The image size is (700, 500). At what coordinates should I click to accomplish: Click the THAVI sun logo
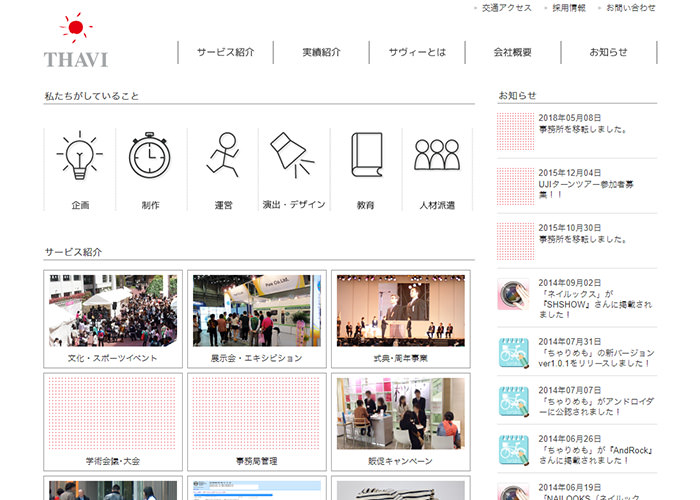click(x=76, y=41)
